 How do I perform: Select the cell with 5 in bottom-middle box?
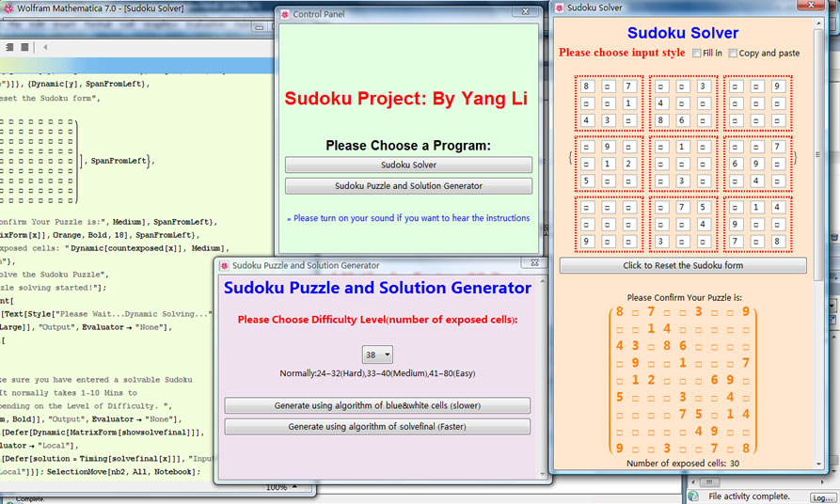[703, 207]
